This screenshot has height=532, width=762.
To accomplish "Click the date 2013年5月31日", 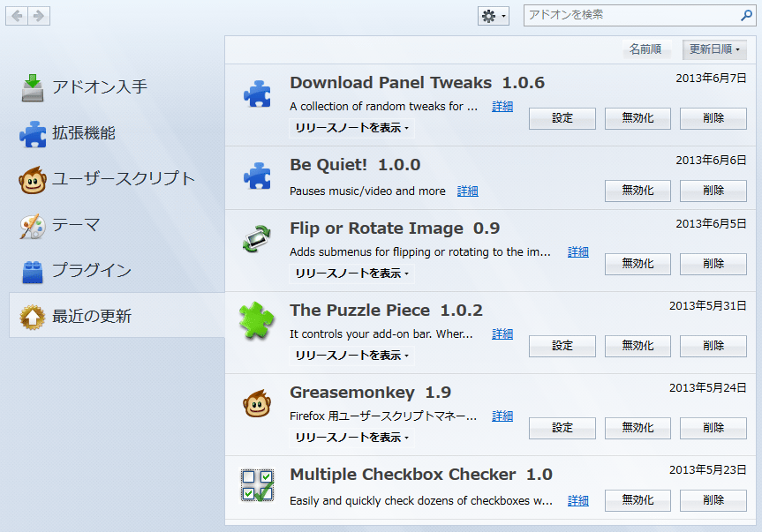I will point(707,306).
